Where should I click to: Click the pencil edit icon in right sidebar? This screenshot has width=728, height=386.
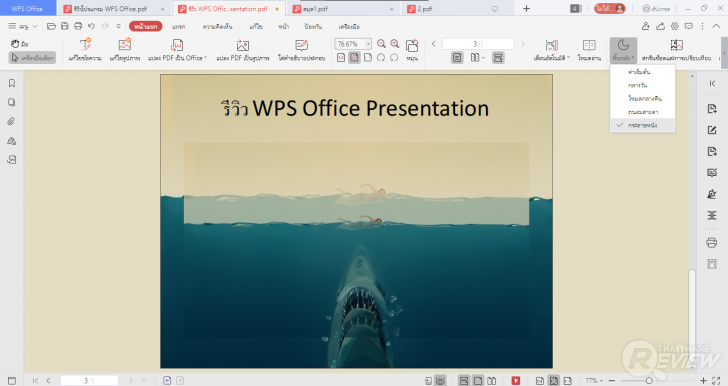coord(712,130)
